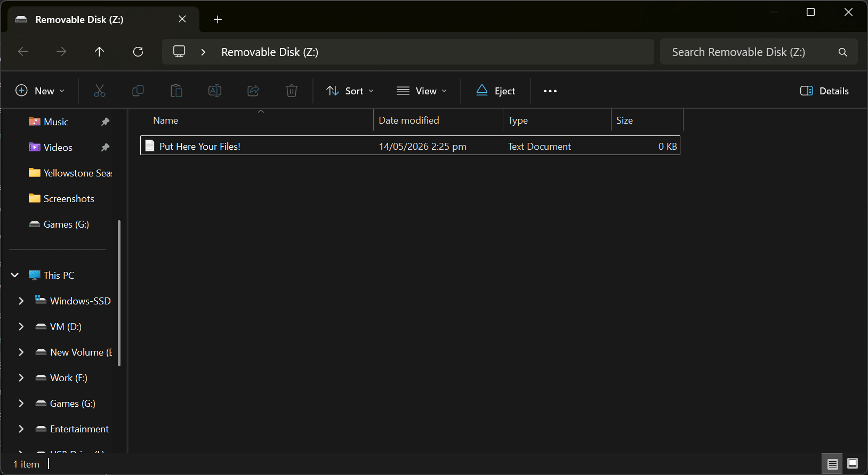Click the Rename icon in the toolbar

[x=215, y=91]
